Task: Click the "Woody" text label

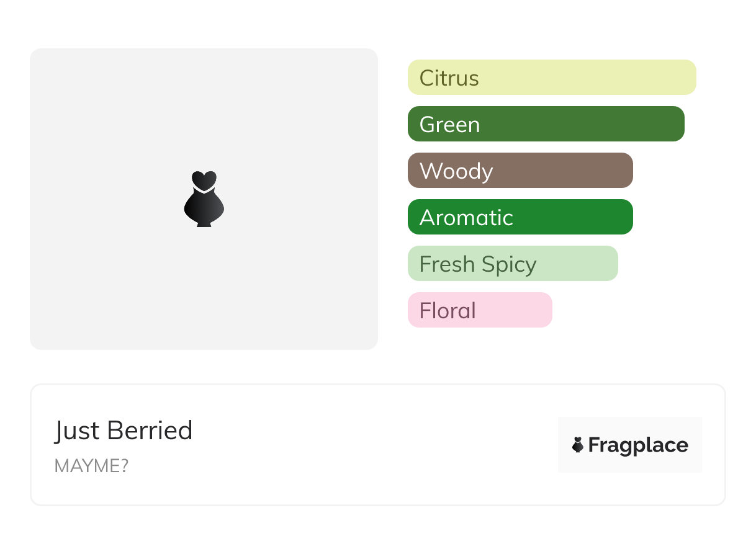Action: tap(456, 171)
